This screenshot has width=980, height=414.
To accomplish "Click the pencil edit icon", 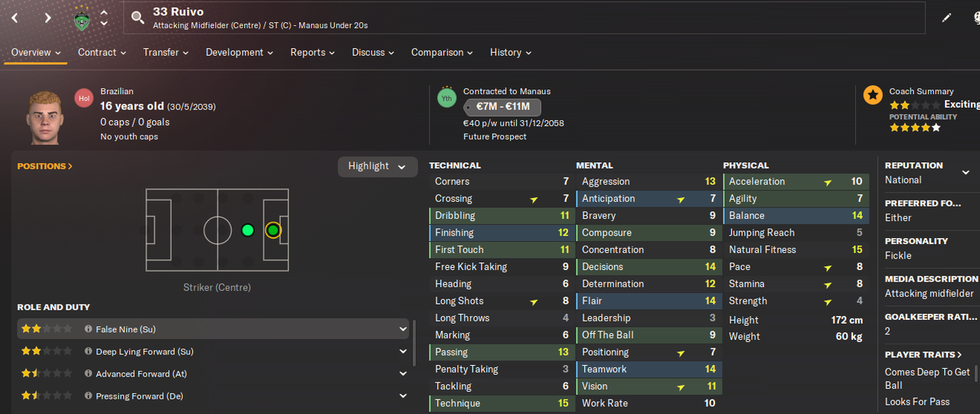I will pos(947,18).
